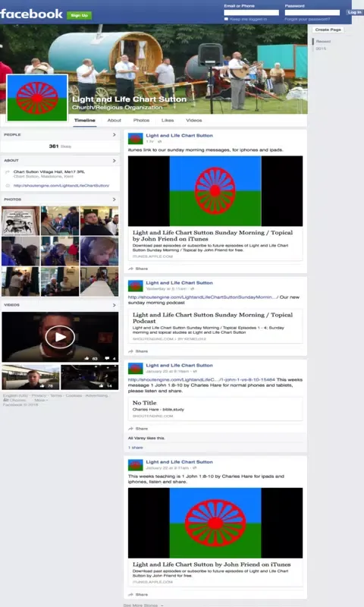The height and width of the screenshot is (607, 364).
Task: Click English (US) in the footer
Action: click(x=15, y=395)
